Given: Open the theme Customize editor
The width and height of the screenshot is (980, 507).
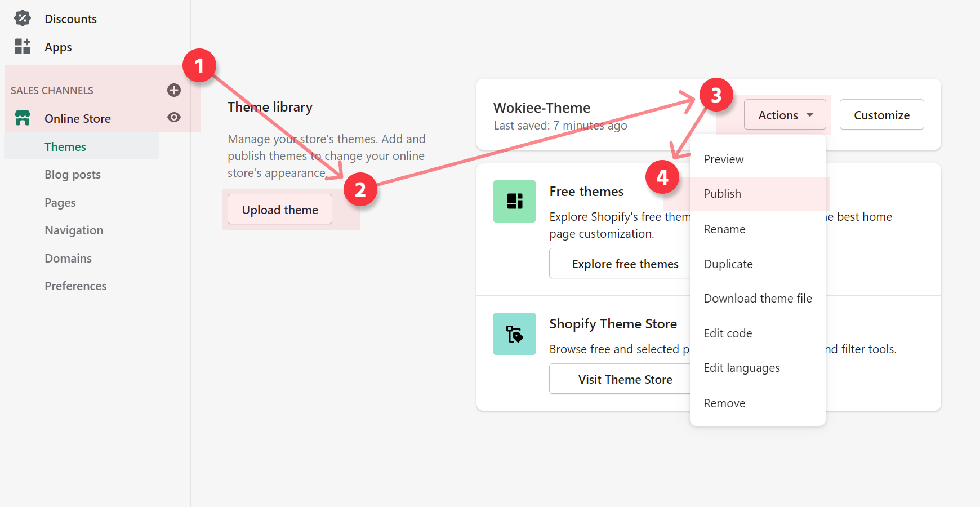Looking at the screenshot, I should [881, 114].
